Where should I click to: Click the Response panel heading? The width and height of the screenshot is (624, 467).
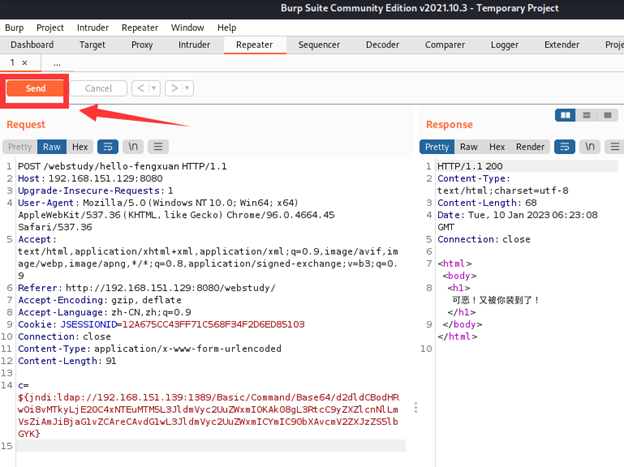click(x=449, y=125)
